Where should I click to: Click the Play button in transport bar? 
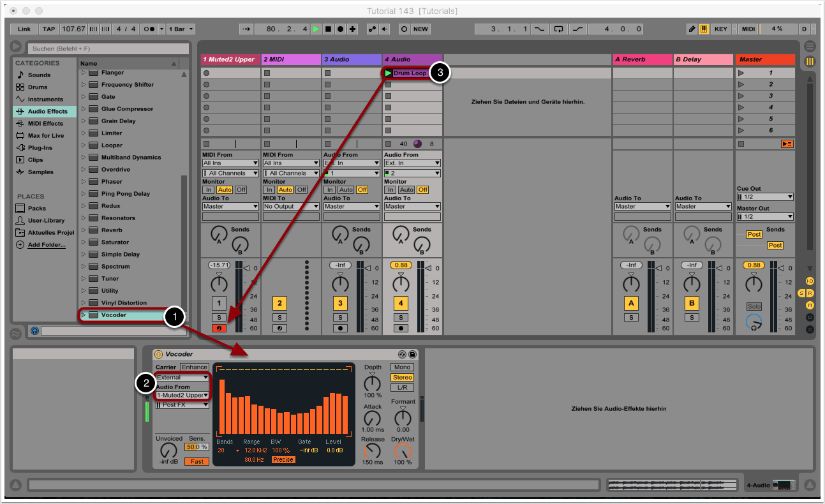coord(316,29)
